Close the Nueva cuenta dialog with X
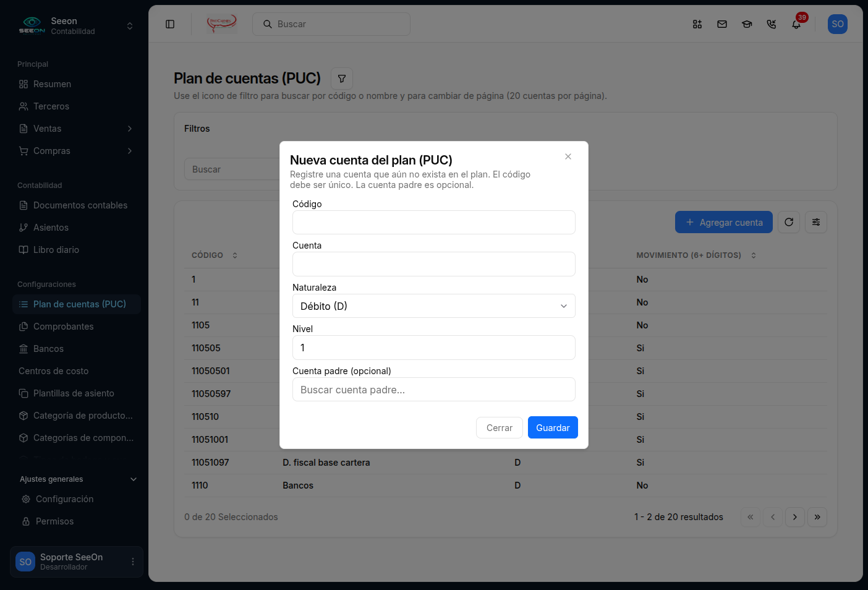 [x=568, y=156]
